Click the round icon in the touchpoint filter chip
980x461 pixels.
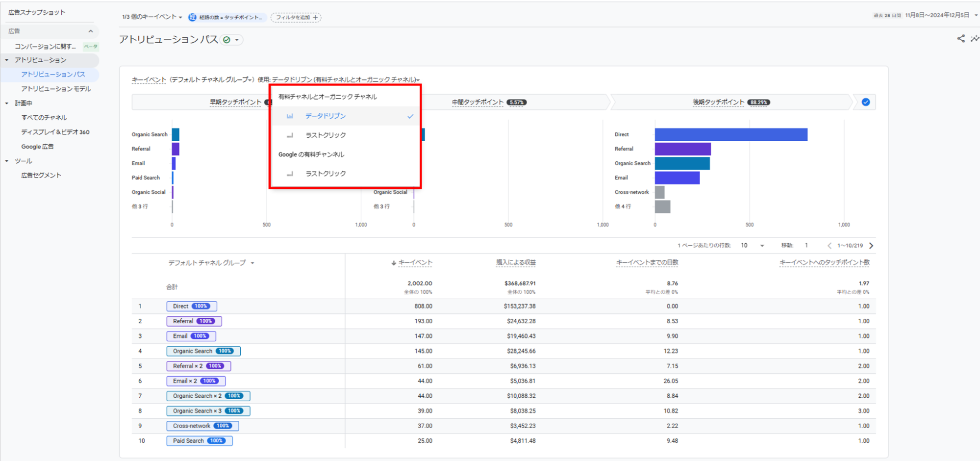[193, 17]
